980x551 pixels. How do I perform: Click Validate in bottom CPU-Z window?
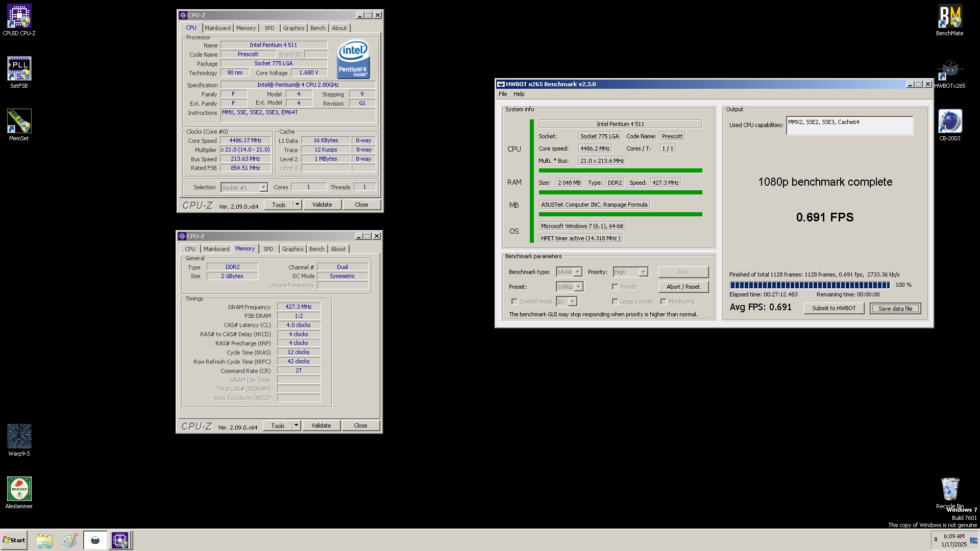321,425
